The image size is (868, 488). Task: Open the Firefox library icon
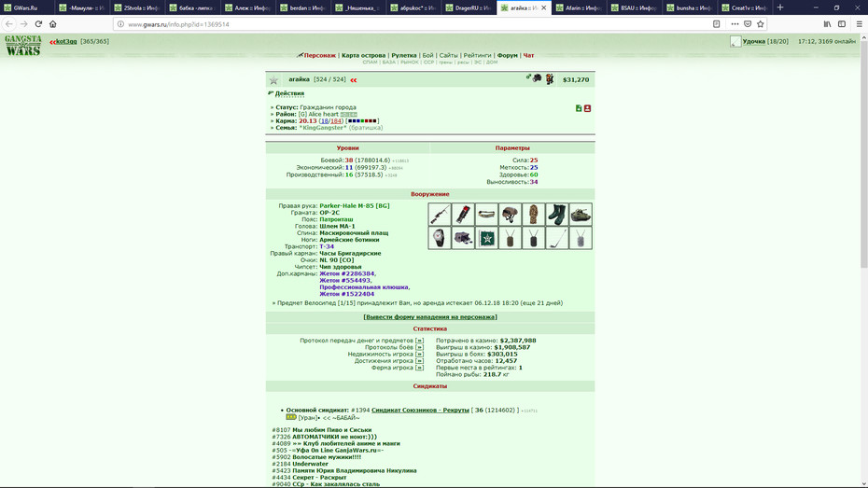[x=827, y=23]
